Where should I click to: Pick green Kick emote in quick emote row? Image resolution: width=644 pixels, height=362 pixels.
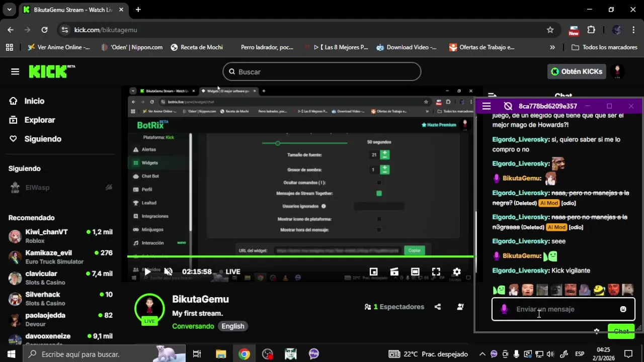499,290
